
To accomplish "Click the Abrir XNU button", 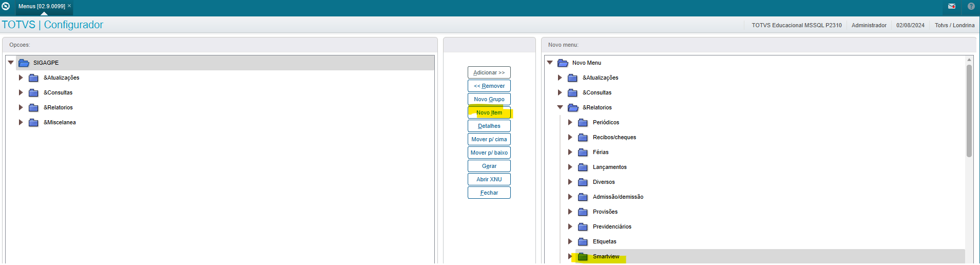I will point(489,179).
